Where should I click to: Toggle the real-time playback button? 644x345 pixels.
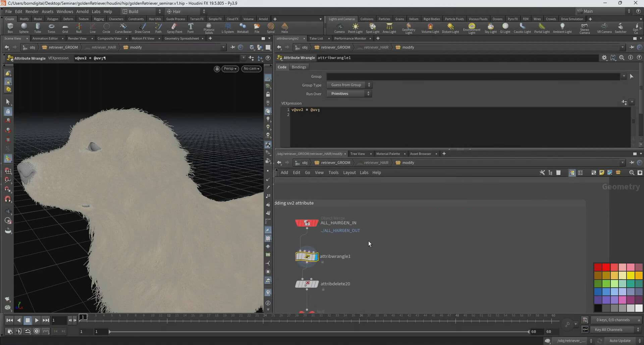click(37, 331)
